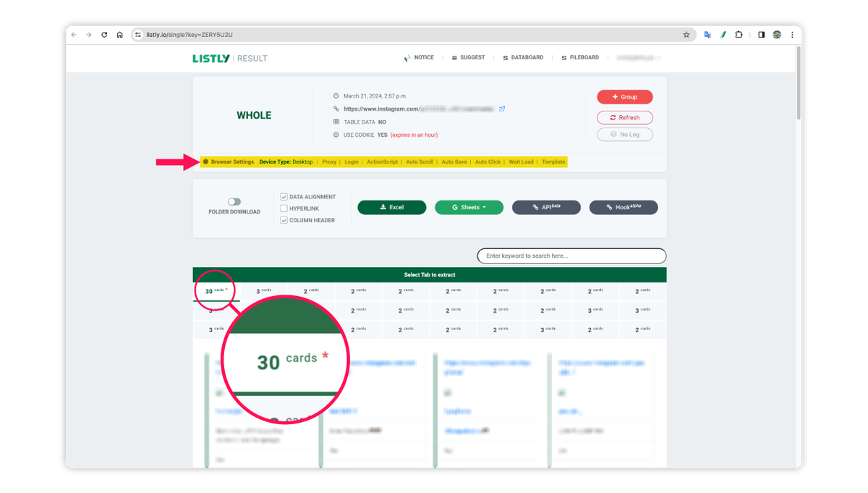The image size is (868, 493).
Task: Click the No Log button
Action: [625, 135]
